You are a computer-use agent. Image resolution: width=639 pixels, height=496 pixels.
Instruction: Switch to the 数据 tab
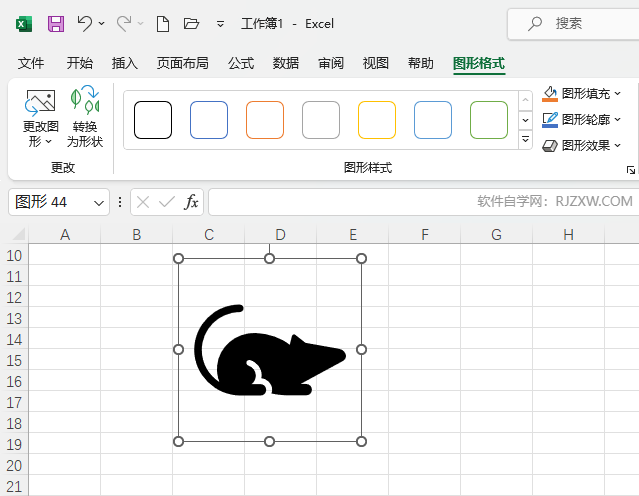[x=286, y=64]
